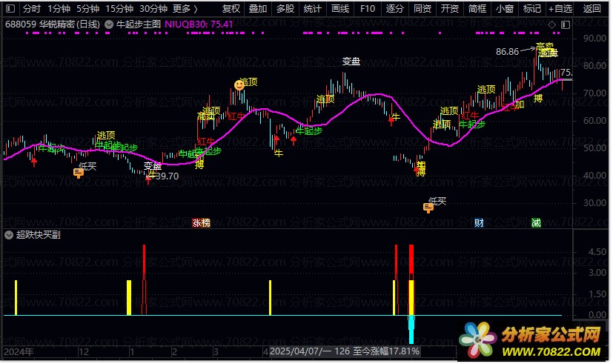Toggle the side panel icon at top-right
This screenshot has width=613, height=364.
tap(566, 24)
